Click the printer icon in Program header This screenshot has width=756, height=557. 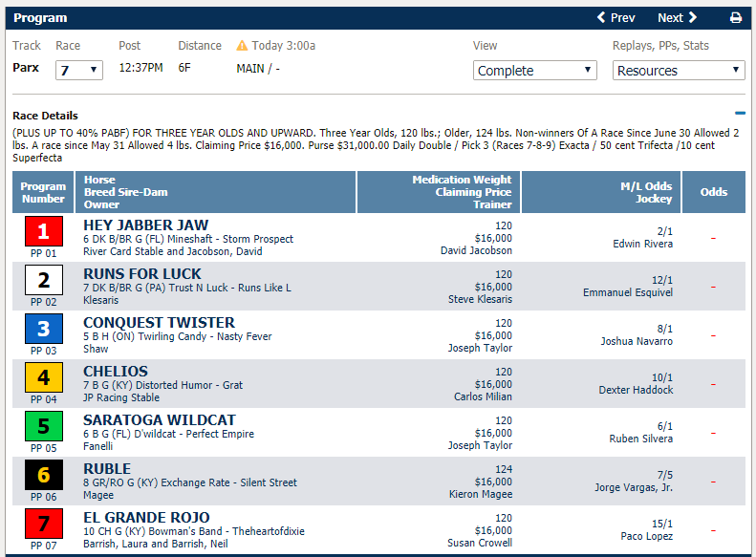(x=736, y=18)
